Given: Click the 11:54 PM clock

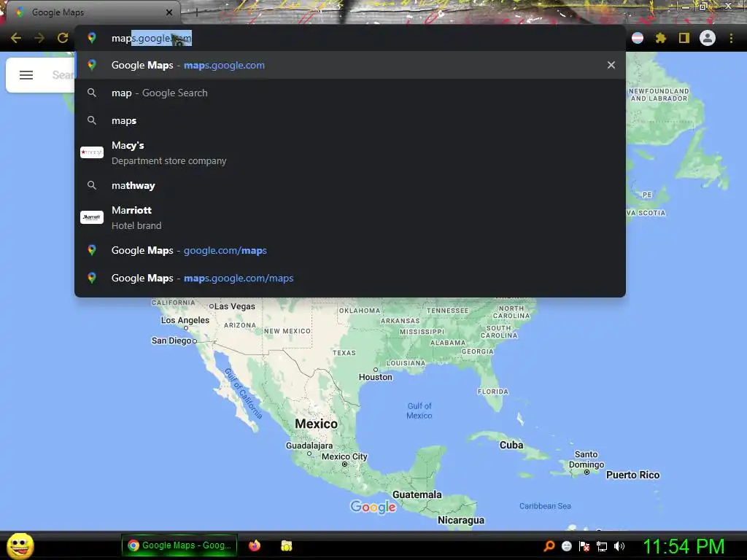Looking at the screenshot, I should pyautogui.click(x=684, y=546).
